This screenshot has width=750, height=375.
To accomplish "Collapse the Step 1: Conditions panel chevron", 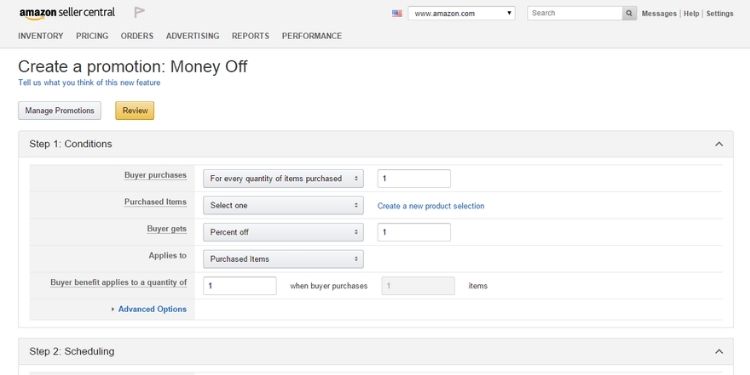I will click(x=719, y=144).
